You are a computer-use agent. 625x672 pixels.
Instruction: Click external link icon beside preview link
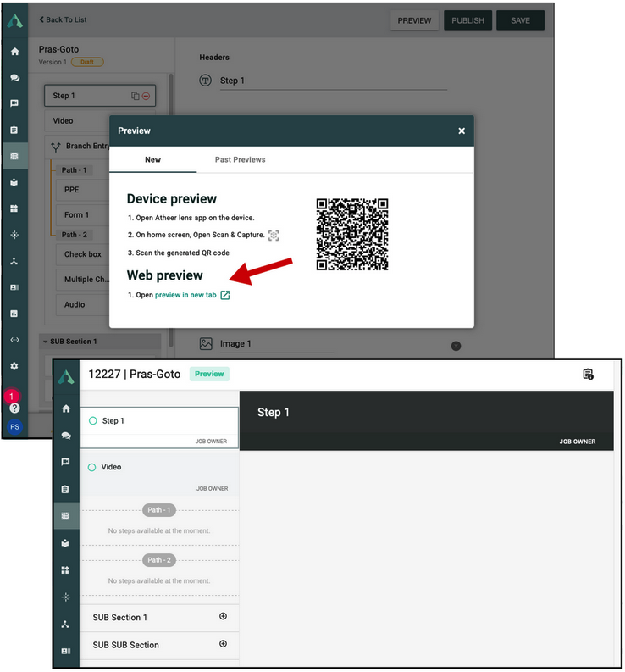pyautogui.click(x=225, y=295)
